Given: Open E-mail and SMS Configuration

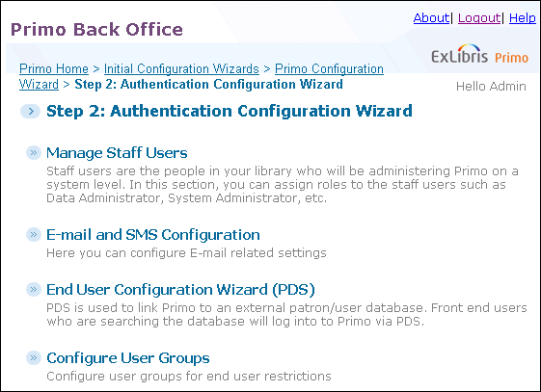Looking at the screenshot, I should 152,235.
